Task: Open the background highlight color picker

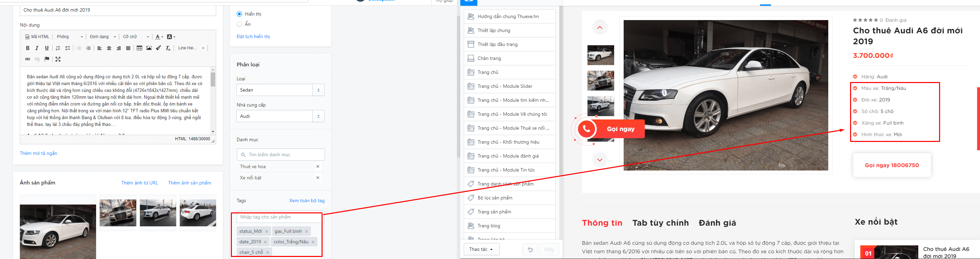Action: click(171, 37)
